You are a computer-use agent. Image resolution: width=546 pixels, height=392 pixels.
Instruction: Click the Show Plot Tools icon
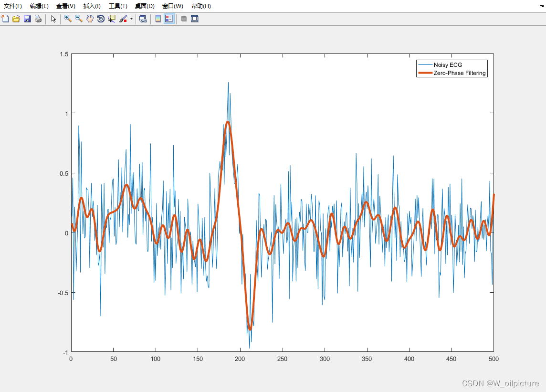coord(195,19)
